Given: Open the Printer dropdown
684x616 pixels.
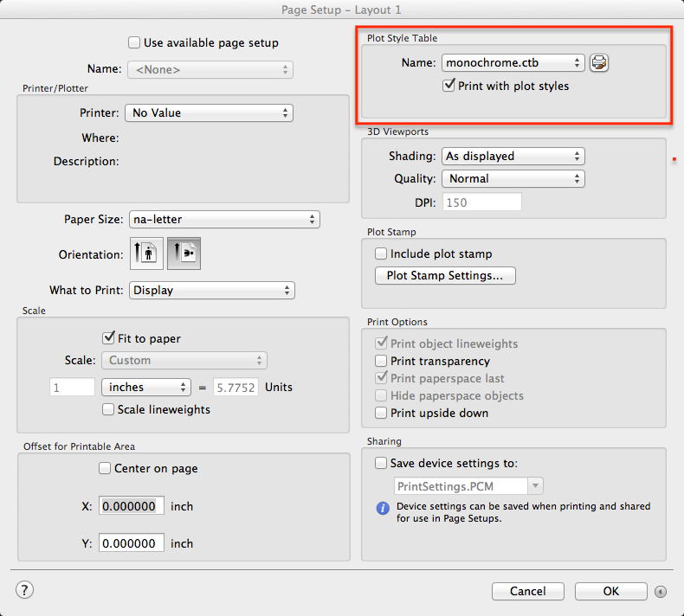Looking at the screenshot, I should (x=209, y=112).
